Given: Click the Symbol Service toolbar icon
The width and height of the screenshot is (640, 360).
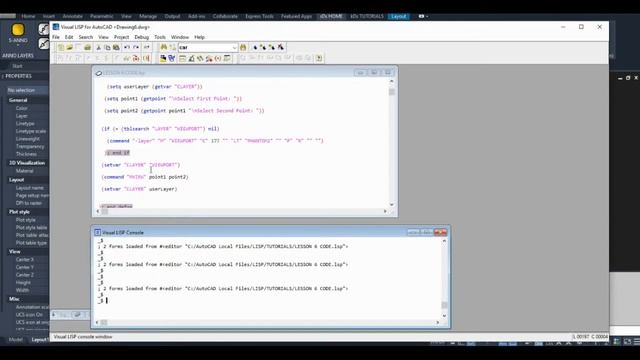Looking at the screenshot, I should (x=209, y=58).
